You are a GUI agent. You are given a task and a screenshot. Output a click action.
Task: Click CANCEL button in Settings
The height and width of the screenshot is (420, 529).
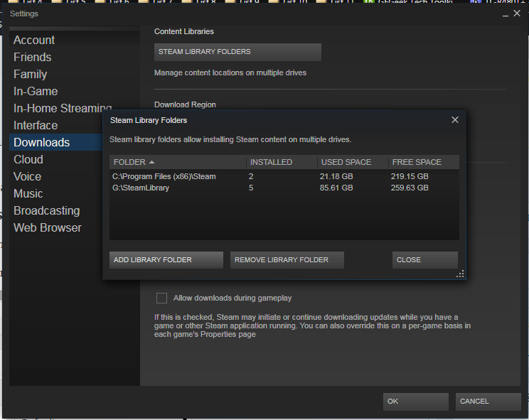[x=488, y=402]
